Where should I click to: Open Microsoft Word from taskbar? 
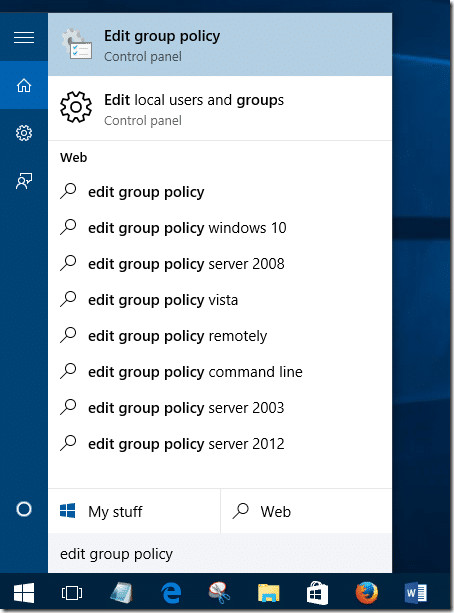pos(415,593)
